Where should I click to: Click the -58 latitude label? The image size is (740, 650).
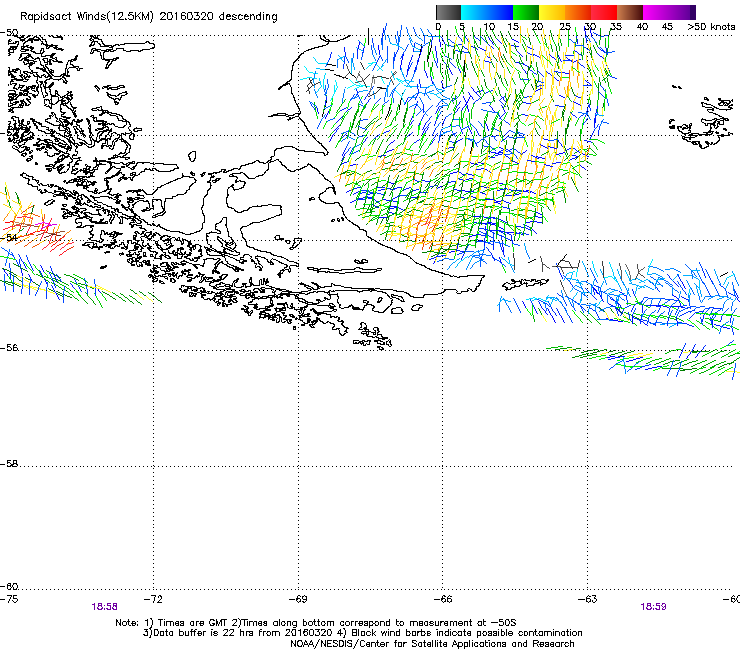(x=9, y=464)
